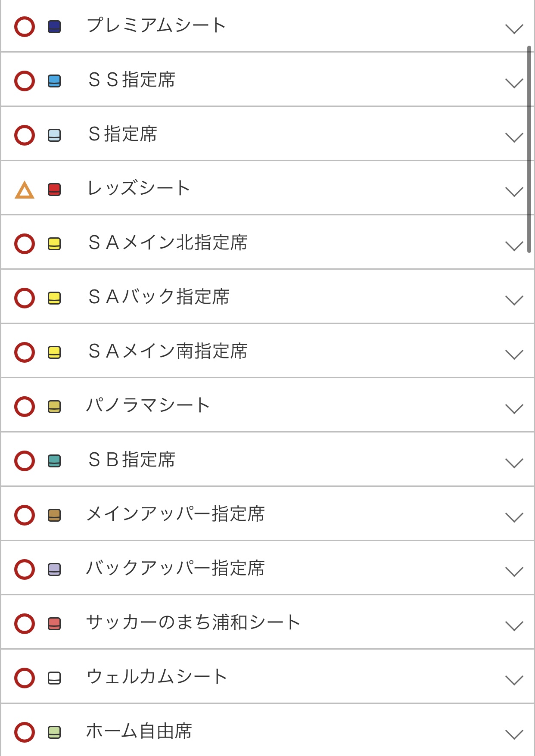Click the brown seat icon for メインアッパー指定席
The image size is (535, 756).
click(54, 515)
